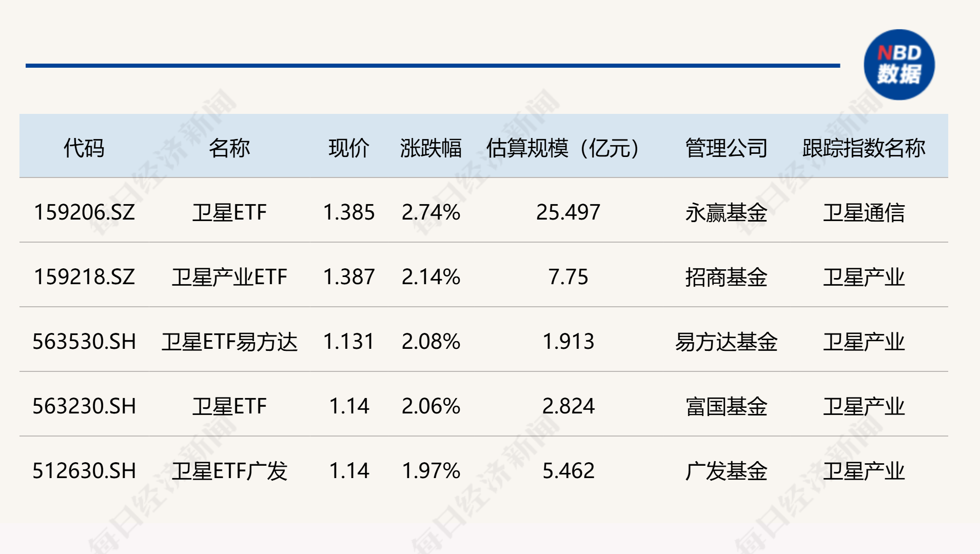This screenshot has width=980, height=554.
Task: Open the 563530.SH fund code
Action: (84, 342)
